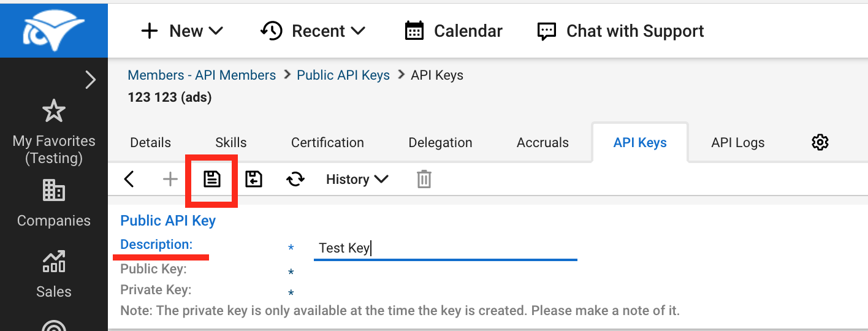Click the delete trash icon
868x331 pixels.
(x=424, y=179)
